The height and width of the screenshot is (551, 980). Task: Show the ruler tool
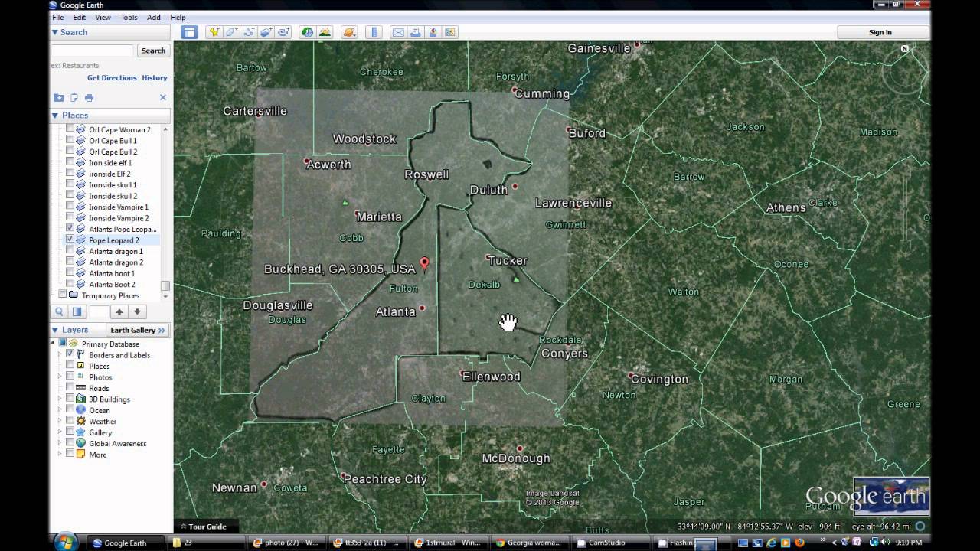pos(374,32)
